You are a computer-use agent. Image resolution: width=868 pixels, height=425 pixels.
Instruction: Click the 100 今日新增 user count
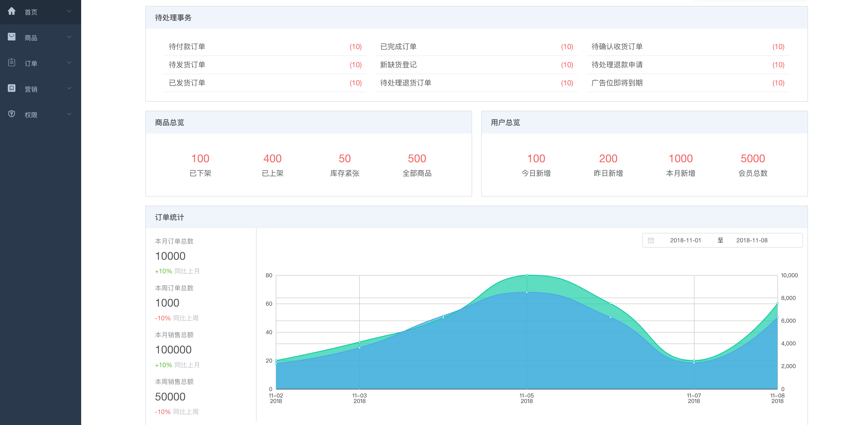536,159
